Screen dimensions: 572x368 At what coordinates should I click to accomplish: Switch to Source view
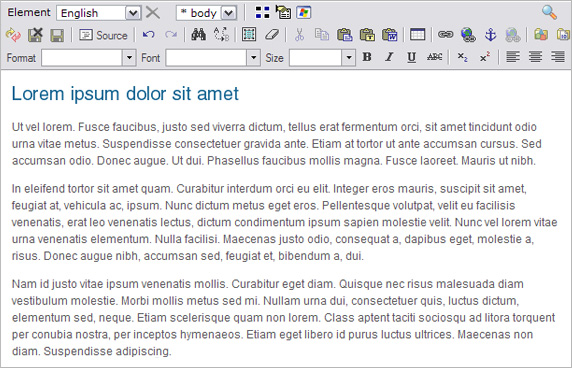point(103,35)
